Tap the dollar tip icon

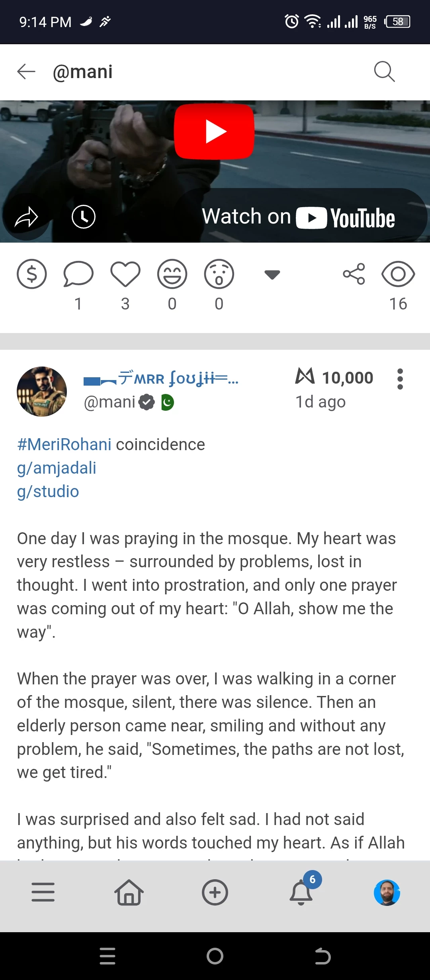click(x=32, y=274)
